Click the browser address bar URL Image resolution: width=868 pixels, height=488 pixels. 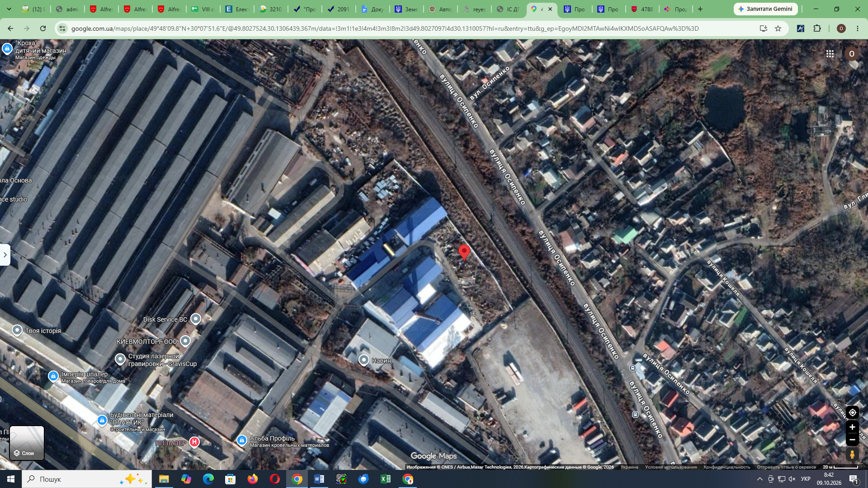384,28
